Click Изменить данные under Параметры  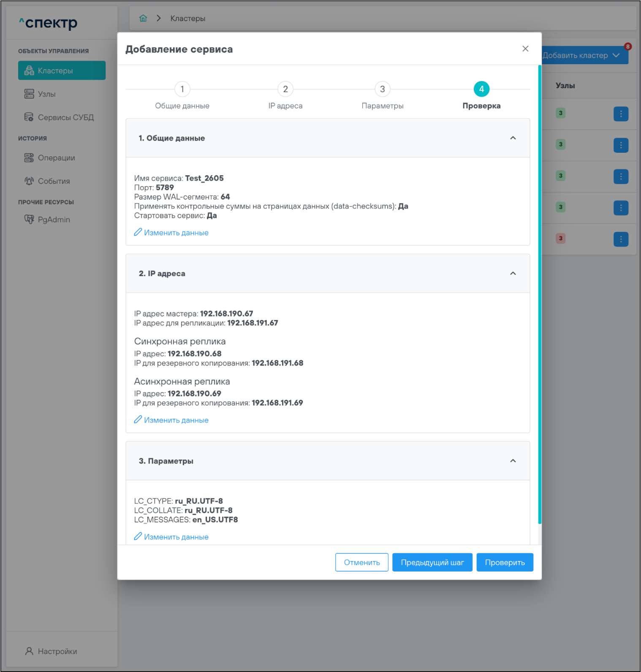171,537
